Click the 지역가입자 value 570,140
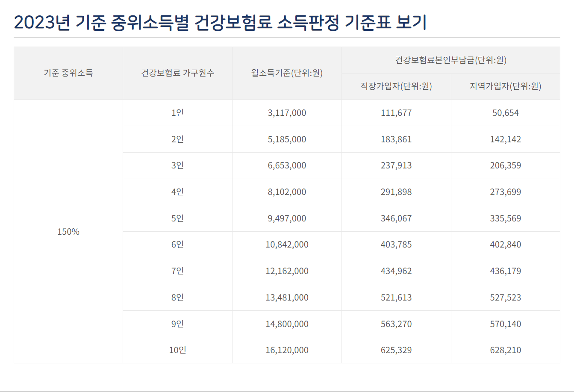Viewport: 574px width, 392px height. 506,324
